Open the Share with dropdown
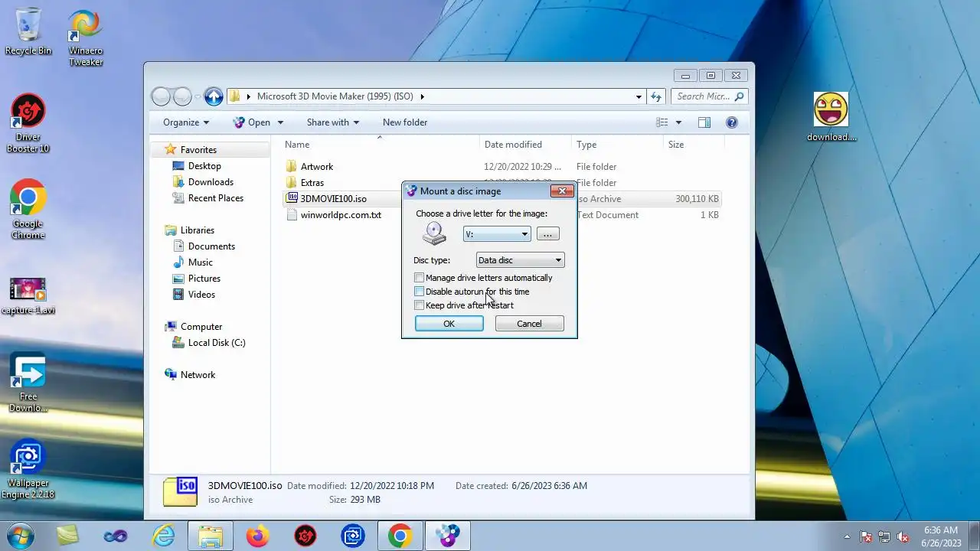The height and width of the screenshot is (551, 980). tap(333, 122)
